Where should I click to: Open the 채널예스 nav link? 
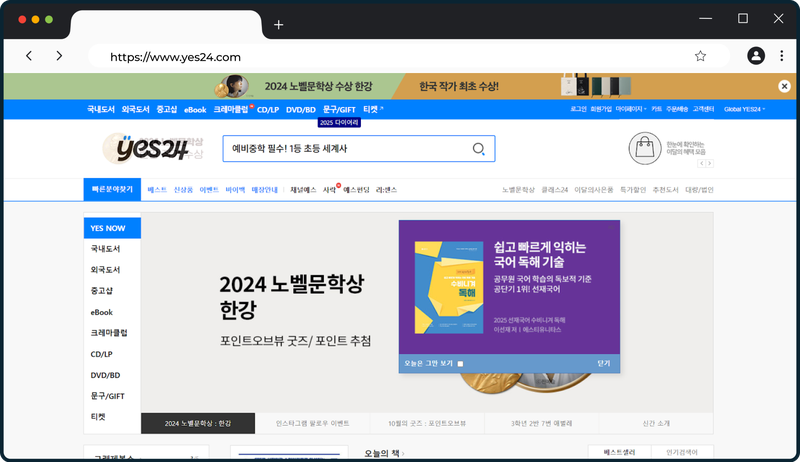pos(303,190)
